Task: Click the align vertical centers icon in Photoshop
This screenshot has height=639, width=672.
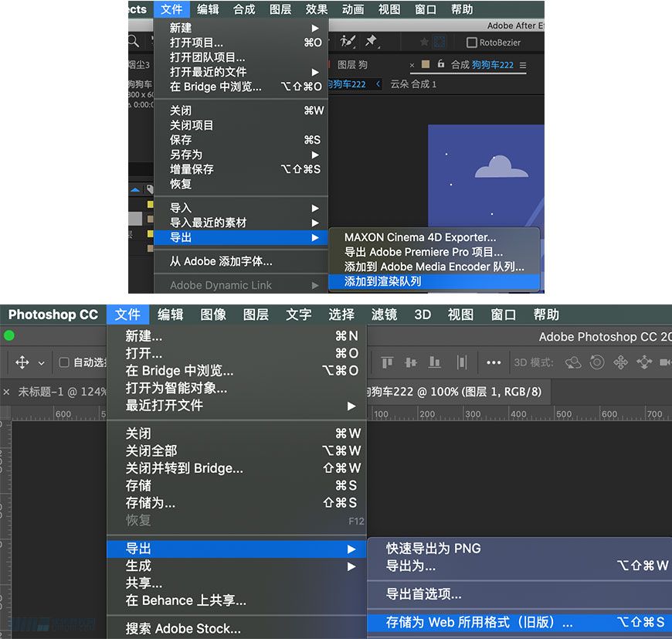Action: (x=411, y=362)
